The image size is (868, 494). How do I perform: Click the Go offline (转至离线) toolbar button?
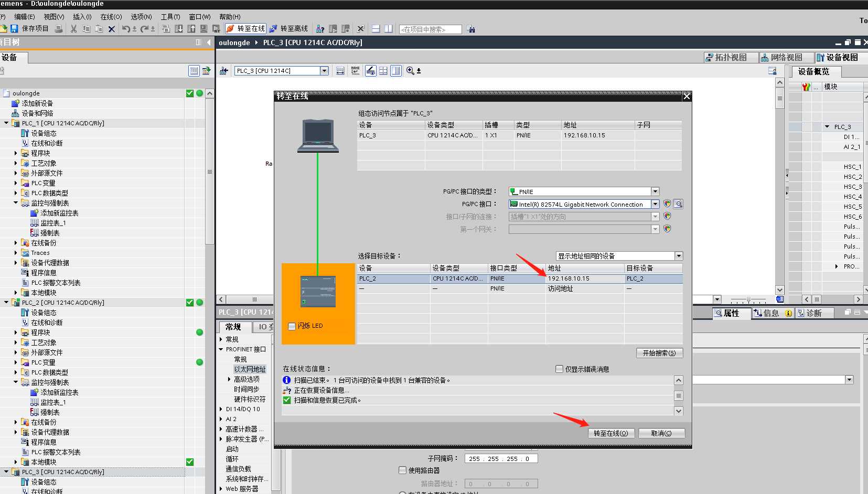[288, 28]
